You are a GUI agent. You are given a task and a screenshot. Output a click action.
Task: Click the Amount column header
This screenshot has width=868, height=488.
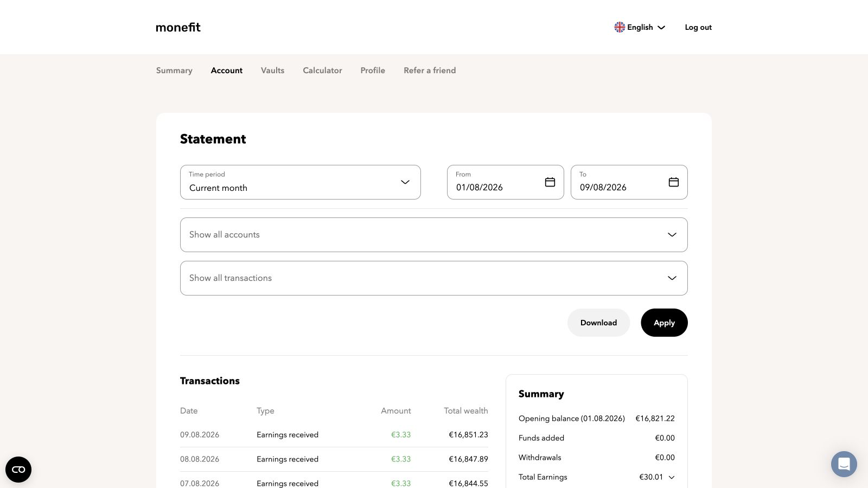(x=396, y=411)
